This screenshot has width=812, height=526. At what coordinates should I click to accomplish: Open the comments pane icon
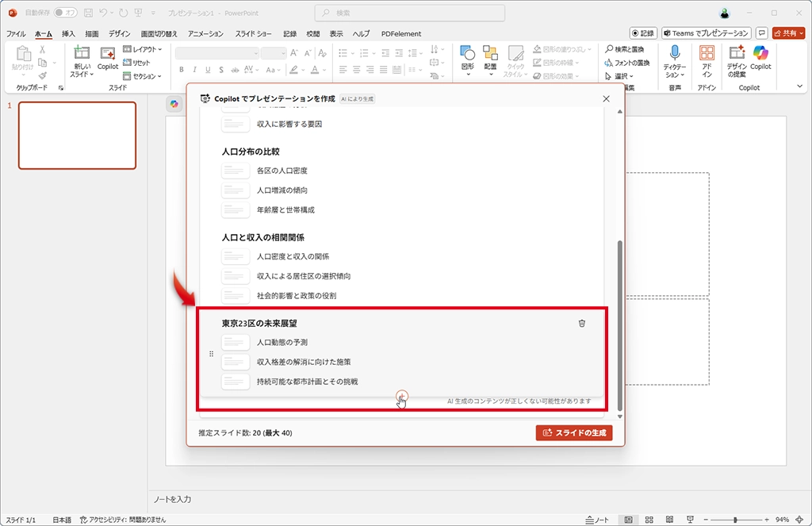[x=762, y=33]
